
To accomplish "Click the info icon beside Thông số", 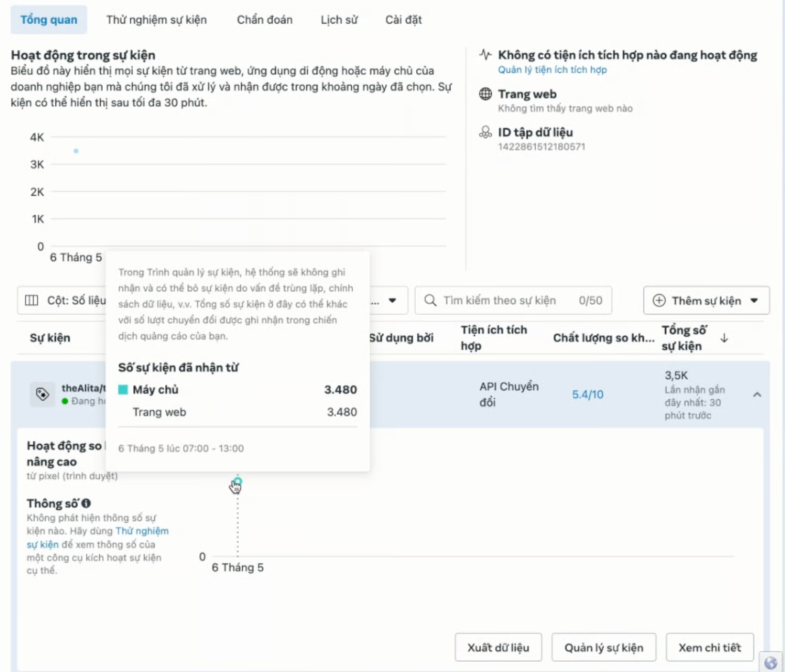I will [86, 503].
